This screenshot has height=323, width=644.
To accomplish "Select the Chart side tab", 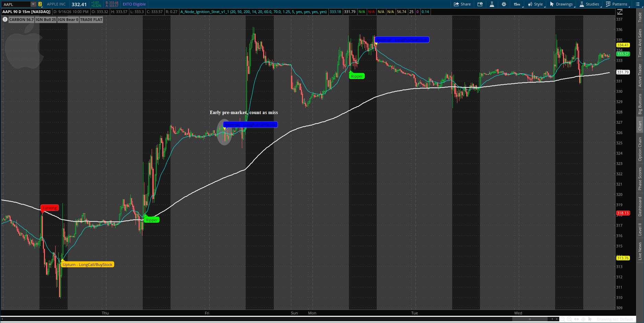I will [640, 126].
